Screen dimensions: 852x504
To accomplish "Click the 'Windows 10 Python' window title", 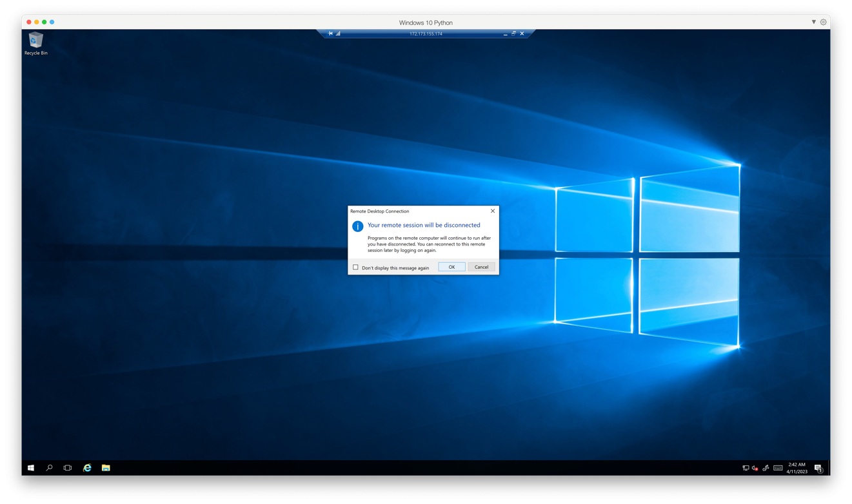I will pos(426,23).
